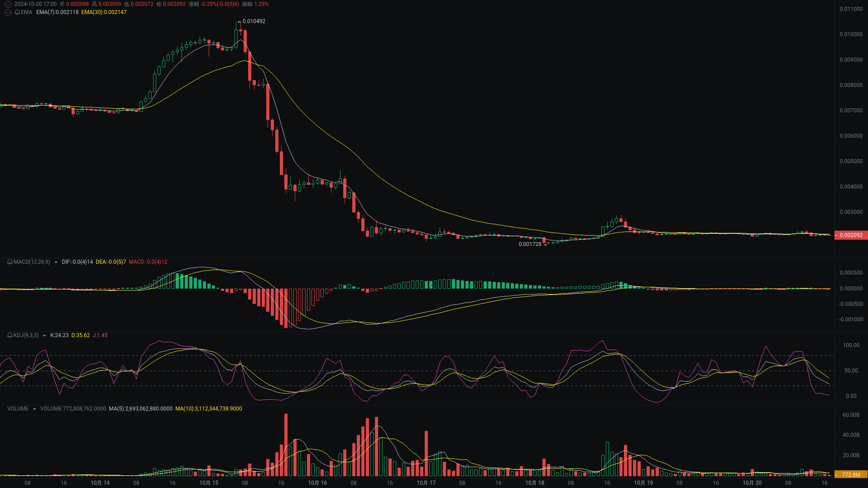
Task: Open the MACD settings dropdown arrow
Action: point(56,262)
